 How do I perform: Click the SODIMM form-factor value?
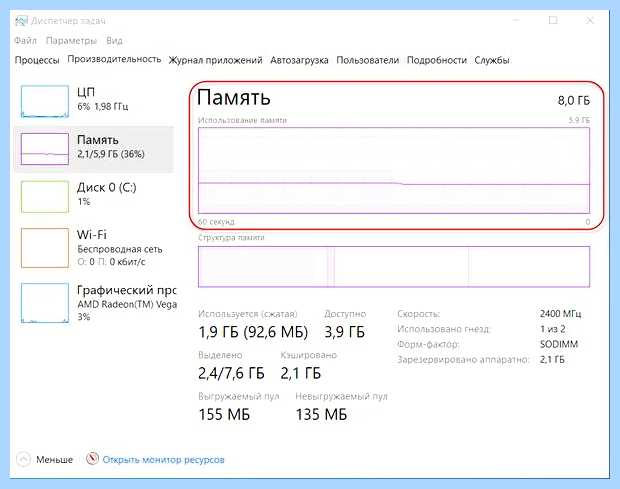click(x=559, y=344)
